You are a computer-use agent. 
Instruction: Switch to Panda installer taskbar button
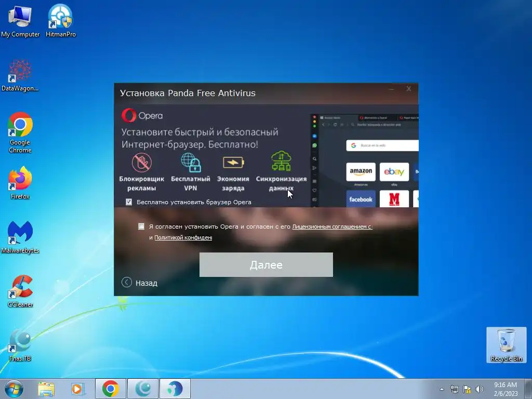(175, 389)
